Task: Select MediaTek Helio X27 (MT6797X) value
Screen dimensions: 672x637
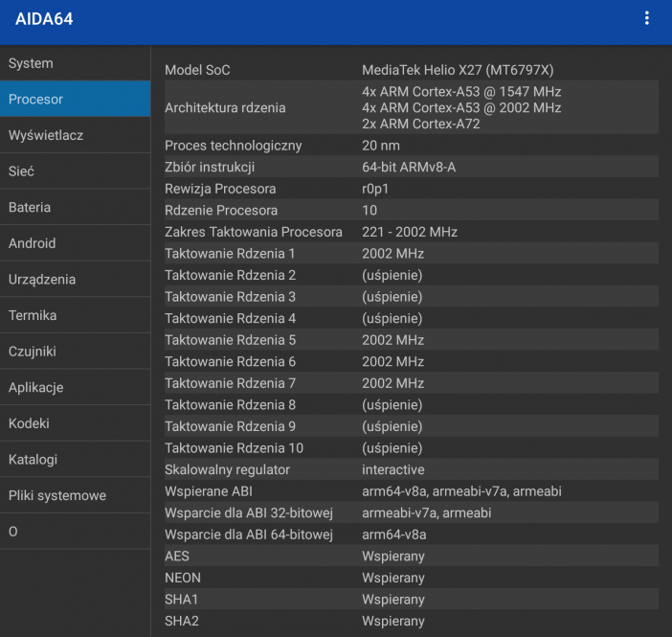Action: [x=458, y=70]
